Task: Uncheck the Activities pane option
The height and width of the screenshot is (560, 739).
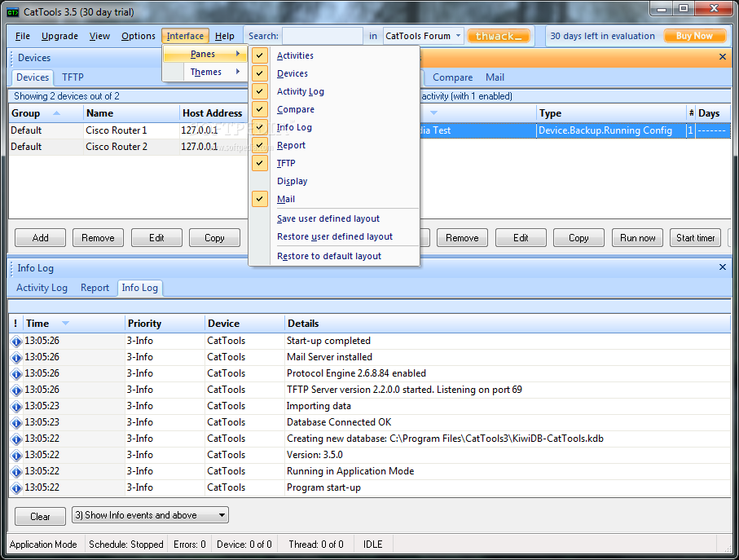Action: point(260,55)
